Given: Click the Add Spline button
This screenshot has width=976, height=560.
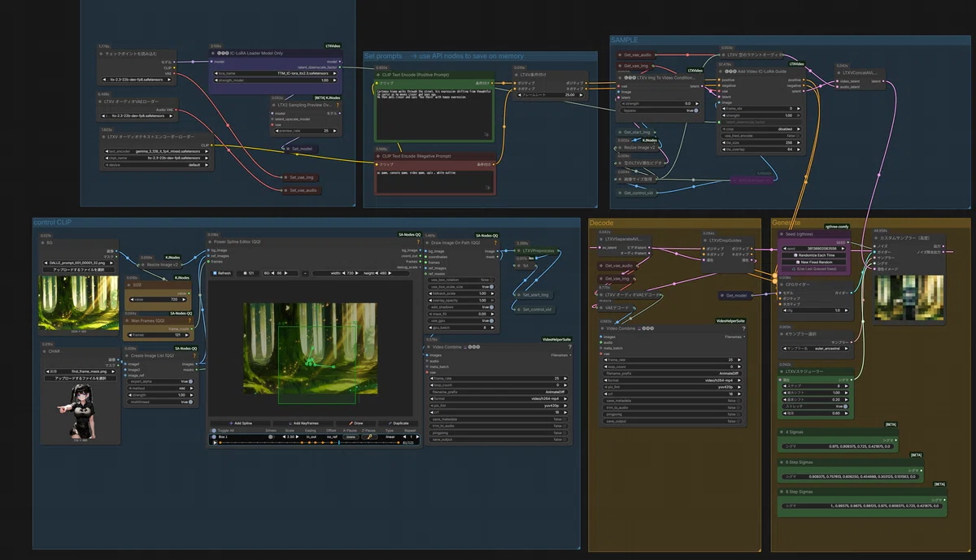Looking at the screenshot, I should click(x=241, y=423).
